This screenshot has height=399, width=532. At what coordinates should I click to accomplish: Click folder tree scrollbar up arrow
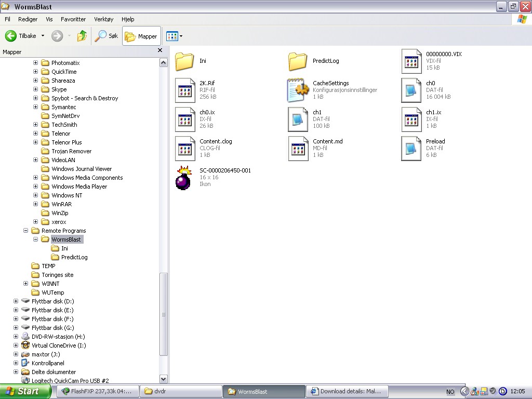(x=164, y=63)
